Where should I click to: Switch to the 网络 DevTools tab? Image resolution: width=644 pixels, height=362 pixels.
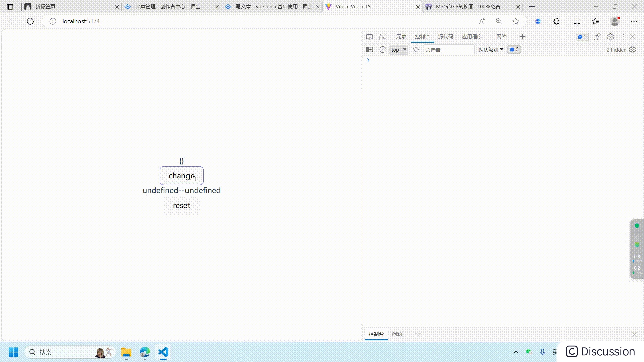(x=501, y=37)
